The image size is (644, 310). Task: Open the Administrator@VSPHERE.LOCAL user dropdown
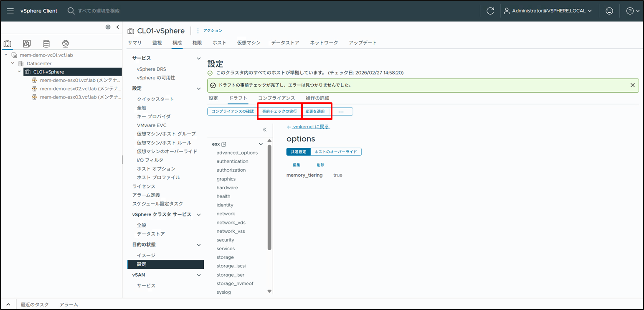(x=548, y=10)
